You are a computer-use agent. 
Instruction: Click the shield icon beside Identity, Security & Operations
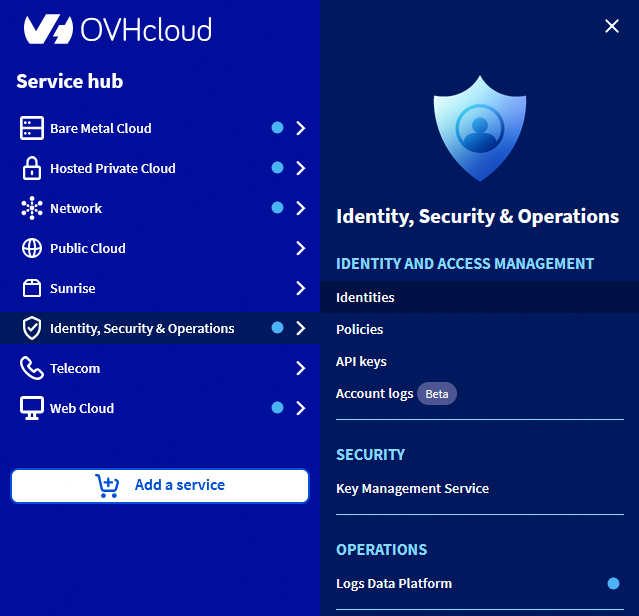[x=32, y=328]
